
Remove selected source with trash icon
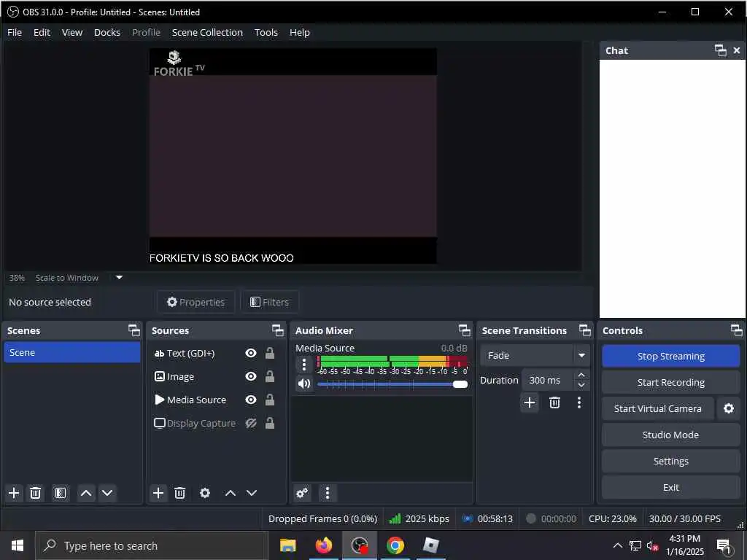pyautogui.click(x=179, y=493)
